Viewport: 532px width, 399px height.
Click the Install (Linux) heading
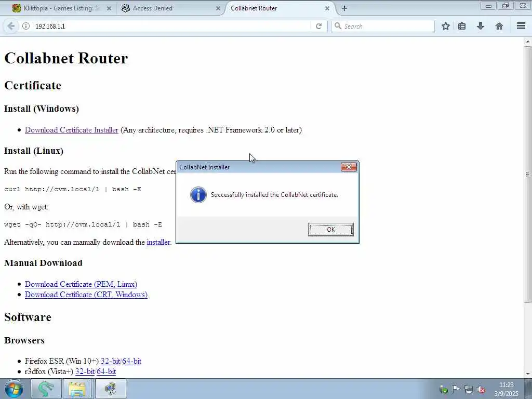pyautogui.click(x=34, y=151)
